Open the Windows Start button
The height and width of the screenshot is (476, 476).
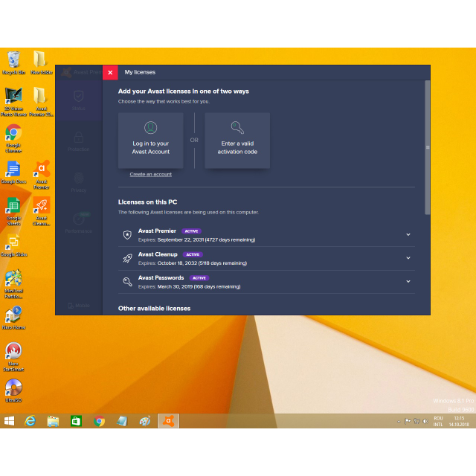[9, 421]
